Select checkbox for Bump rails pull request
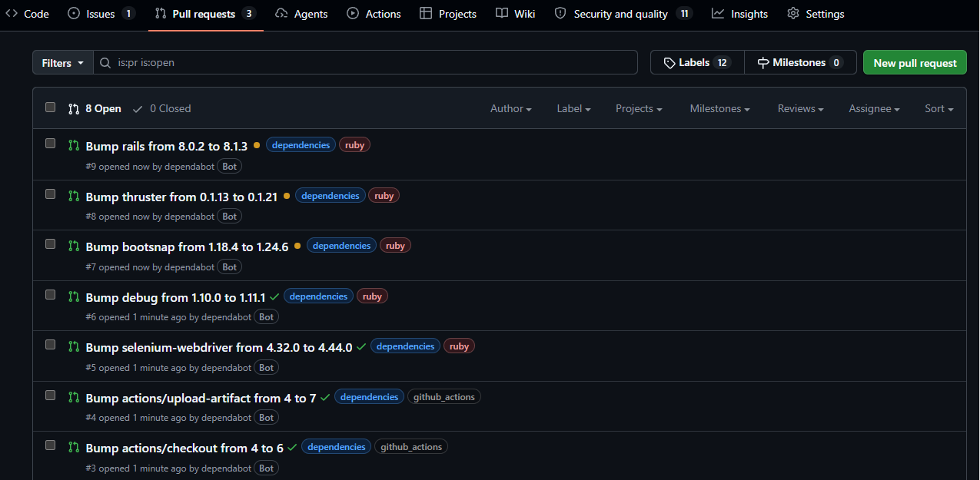980x480 pixels. (x=51, y=144)
